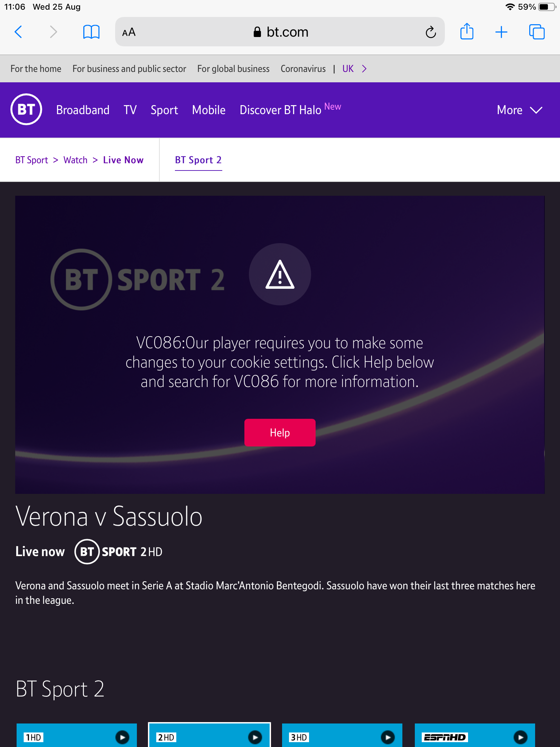560x747 pixels.
Task: Open the AA reader text size options
Action: click(129, 32)
